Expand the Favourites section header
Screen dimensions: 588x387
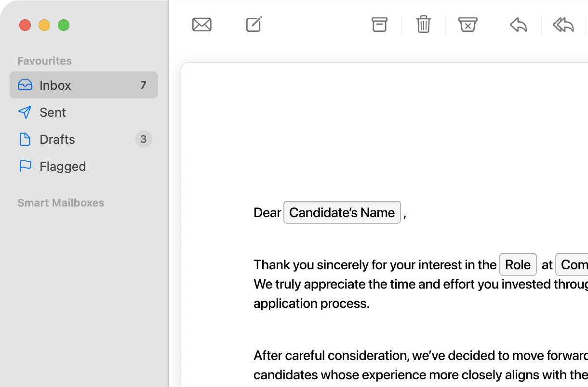click(44, 61)
